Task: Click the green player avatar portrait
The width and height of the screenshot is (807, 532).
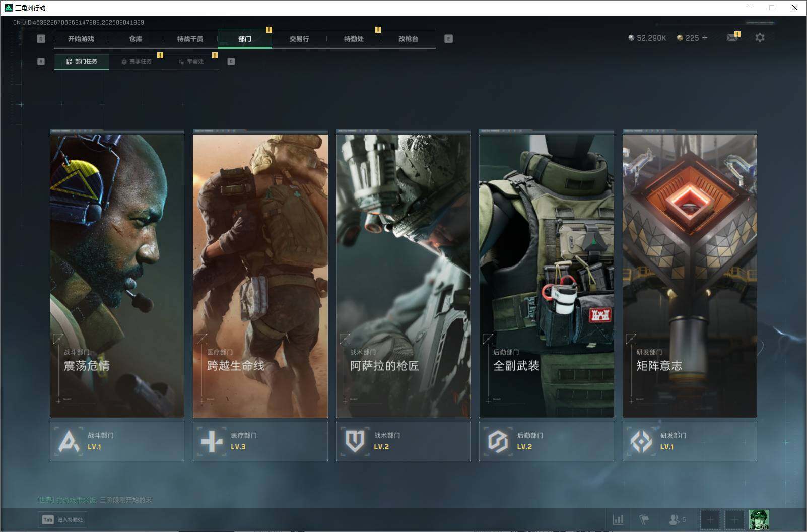Action: [x=759, y=519]
